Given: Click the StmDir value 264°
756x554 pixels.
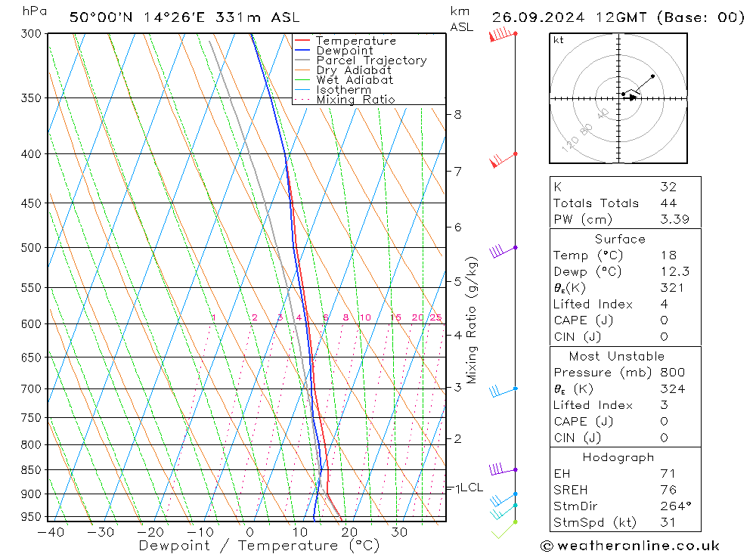Looking at the screenshot, I should (675, 506).
